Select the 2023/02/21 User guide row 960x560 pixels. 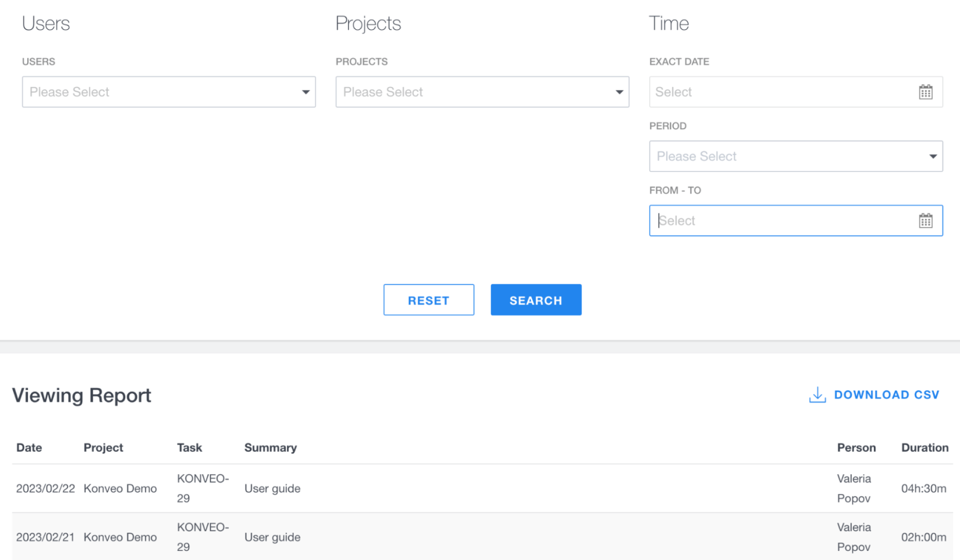(478, 537)
